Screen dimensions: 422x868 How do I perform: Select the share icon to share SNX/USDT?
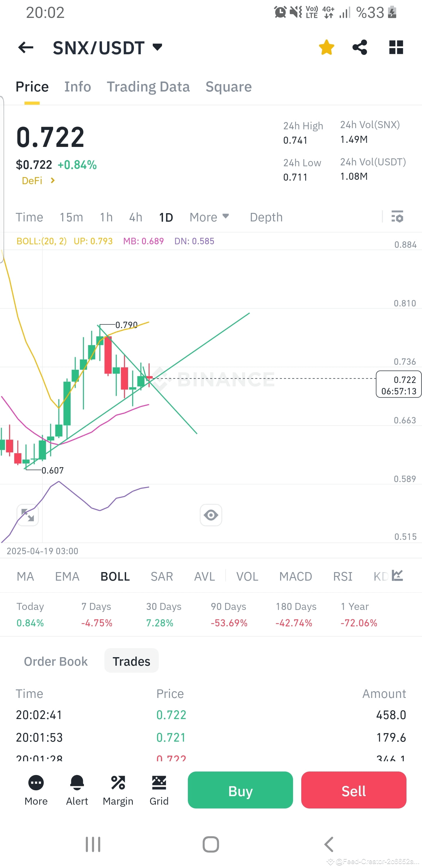360,47
